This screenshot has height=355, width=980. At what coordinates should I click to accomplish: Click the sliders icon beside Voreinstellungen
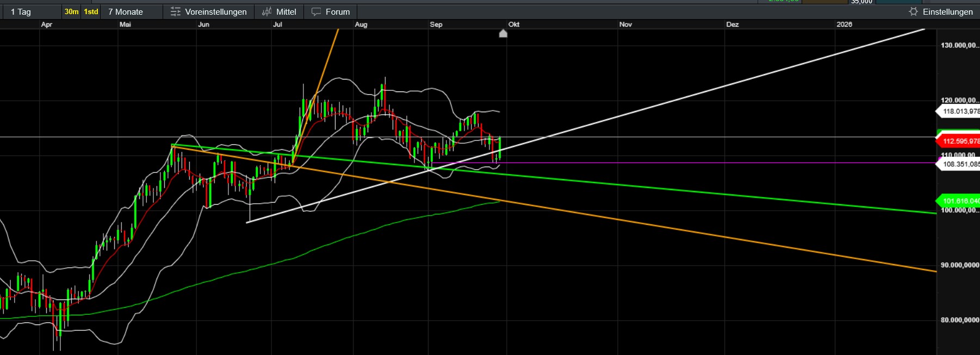175,11
